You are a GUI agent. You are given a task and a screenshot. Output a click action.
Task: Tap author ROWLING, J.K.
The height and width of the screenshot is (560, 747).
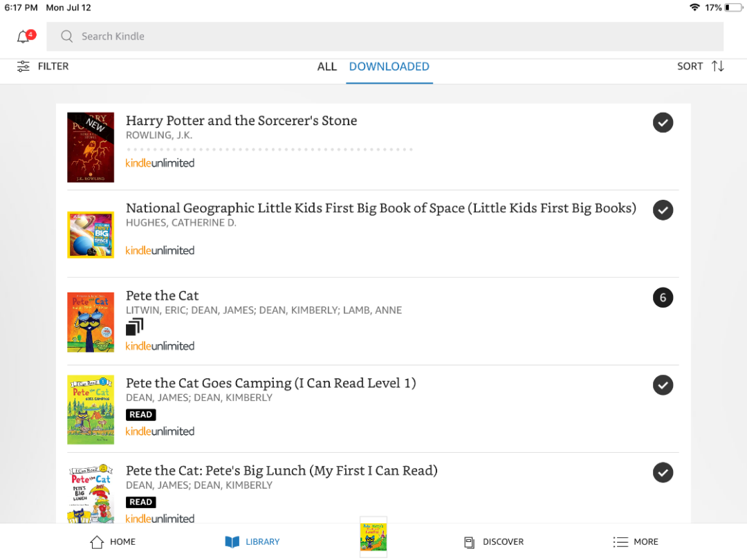[159, 136]
